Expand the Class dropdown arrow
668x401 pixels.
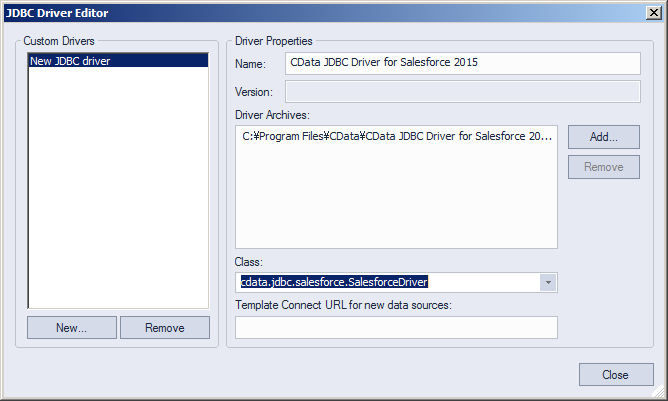pos(547,282)
